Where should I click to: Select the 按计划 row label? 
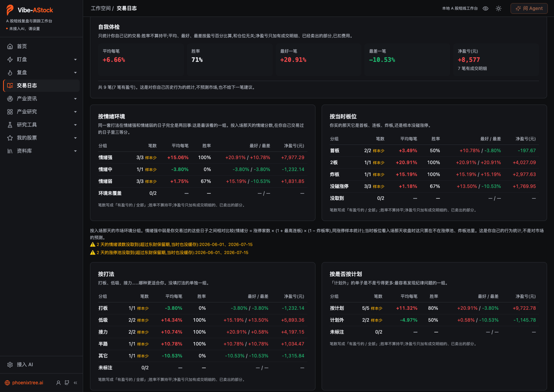pos(337,308)
